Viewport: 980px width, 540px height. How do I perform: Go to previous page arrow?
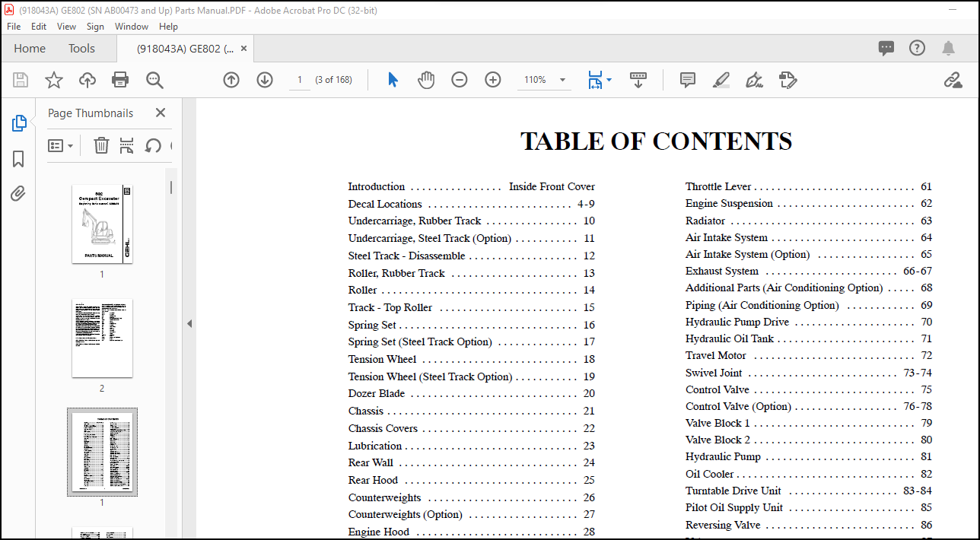tap(231, 80)
